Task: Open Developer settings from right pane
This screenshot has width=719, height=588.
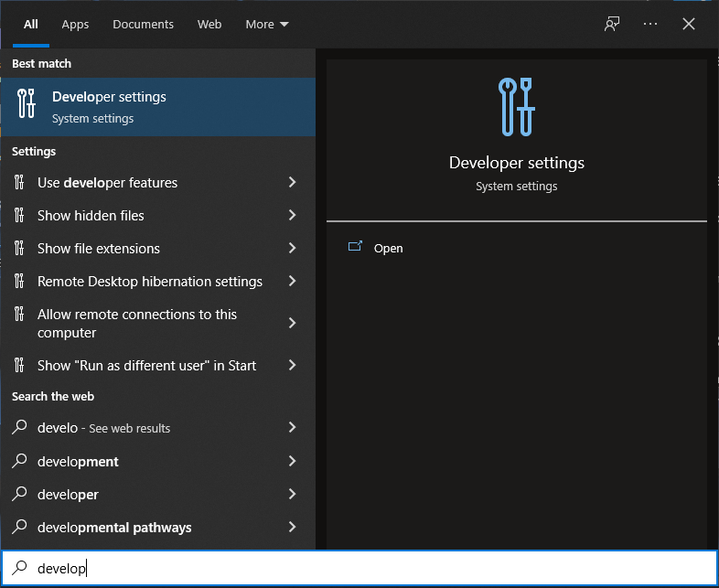Action: [x=388, y=248]
